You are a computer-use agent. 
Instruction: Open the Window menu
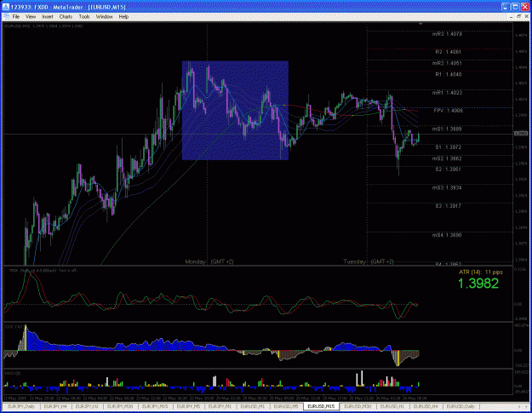point(104,17)
